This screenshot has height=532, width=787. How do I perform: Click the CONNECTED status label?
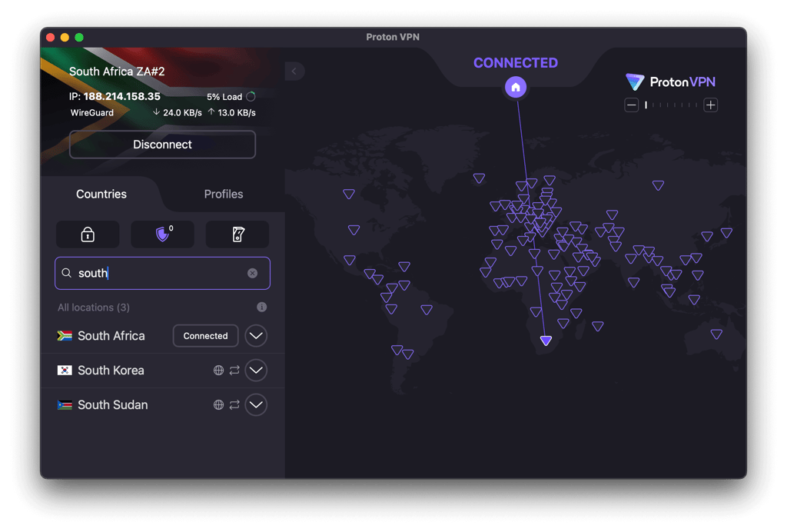coord(516,63)
